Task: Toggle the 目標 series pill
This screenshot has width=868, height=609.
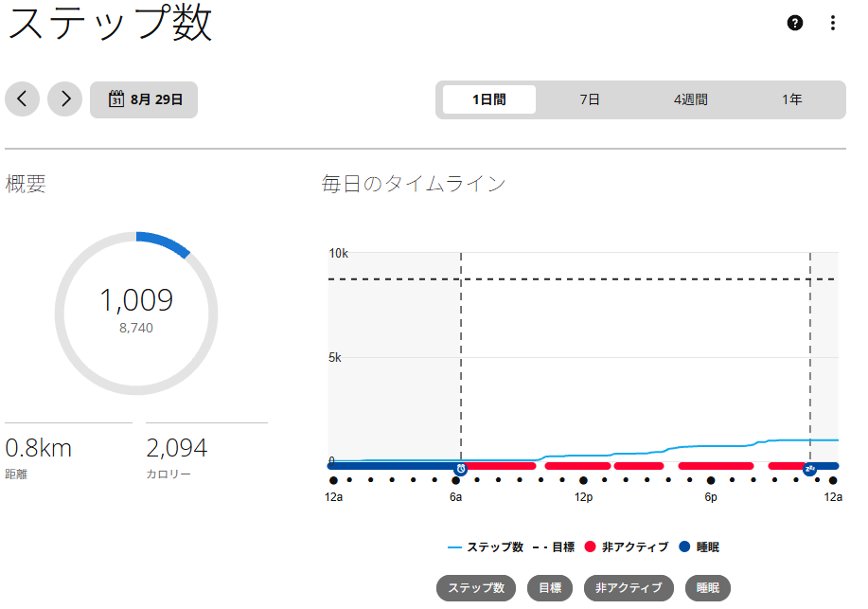Action: (550, 588)
